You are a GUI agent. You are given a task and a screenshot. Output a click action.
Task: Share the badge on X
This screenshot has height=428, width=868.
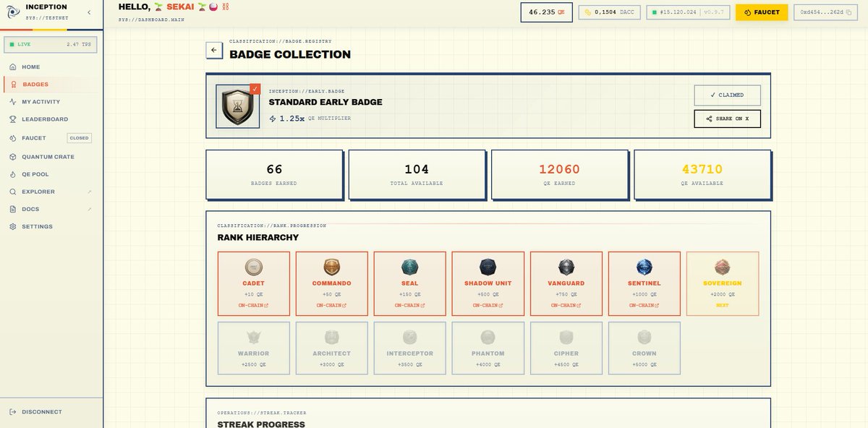pos(727,119)
